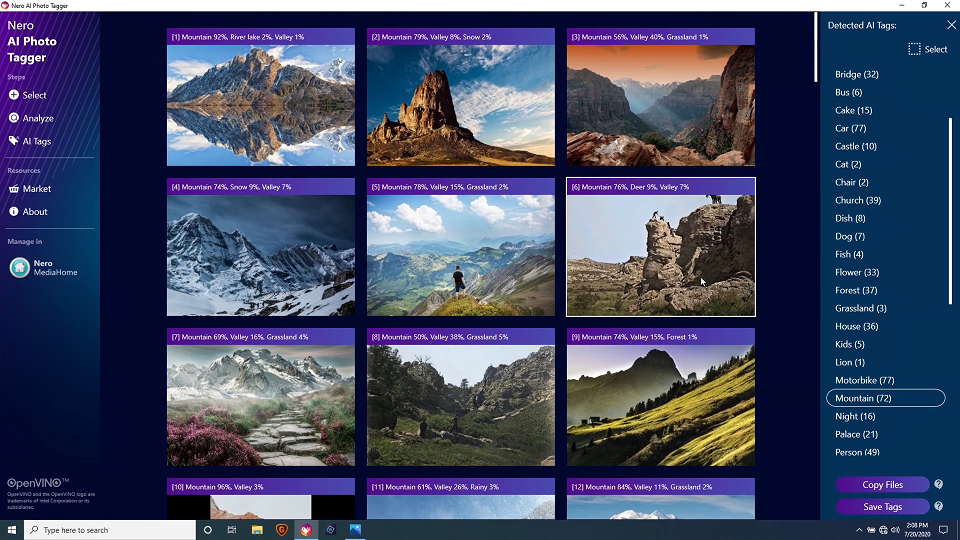The width and height of the screenshot is (960, 540).
Task: Close the Detected AI Tags panel
Action: click(x=951, y=25)
